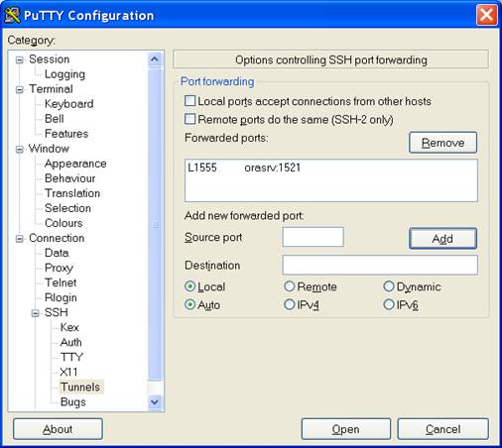The image size is (502, 448).
Task: Choose the Dynamic forwarding option
Action: 389,286
